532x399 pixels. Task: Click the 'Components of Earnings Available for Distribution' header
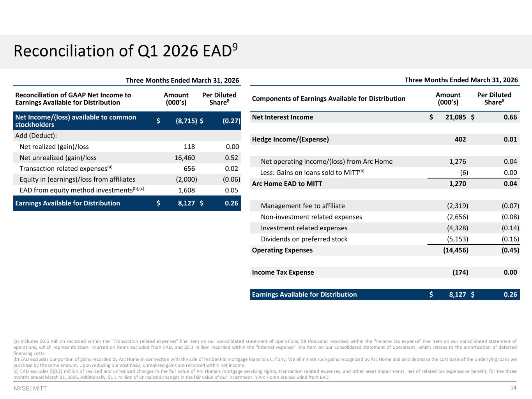pos(329,99)
